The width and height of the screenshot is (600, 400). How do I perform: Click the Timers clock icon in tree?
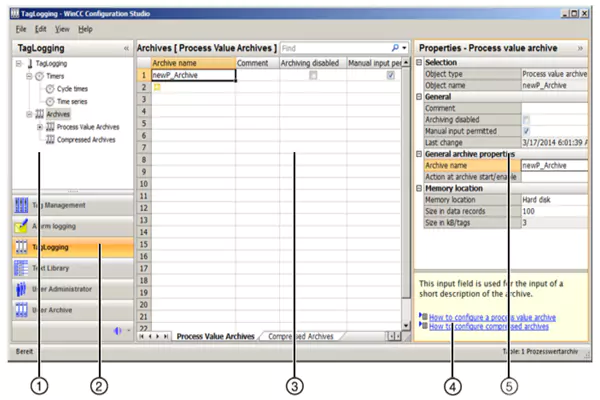pyautogui.click(x=39, y=76)
